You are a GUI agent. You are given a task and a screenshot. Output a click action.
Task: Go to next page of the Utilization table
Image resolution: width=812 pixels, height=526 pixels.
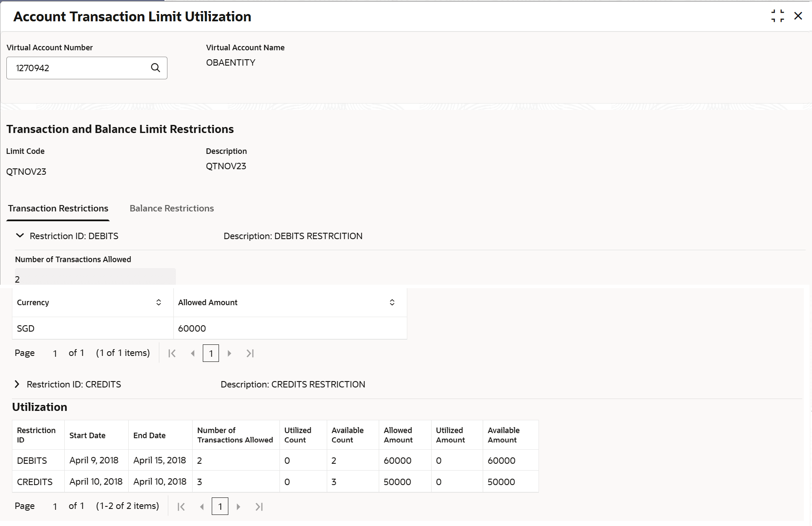click(x=239, y=506)
